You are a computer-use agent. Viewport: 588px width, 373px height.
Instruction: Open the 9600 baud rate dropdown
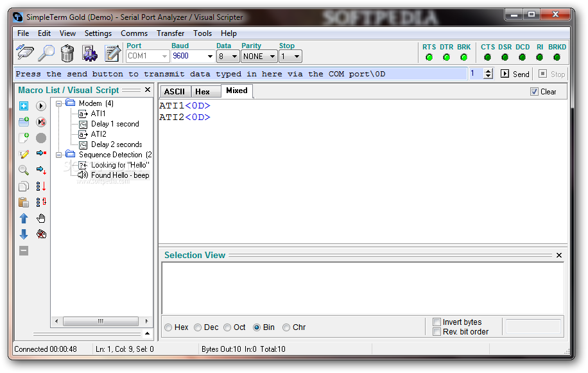[x=210, y=56]
